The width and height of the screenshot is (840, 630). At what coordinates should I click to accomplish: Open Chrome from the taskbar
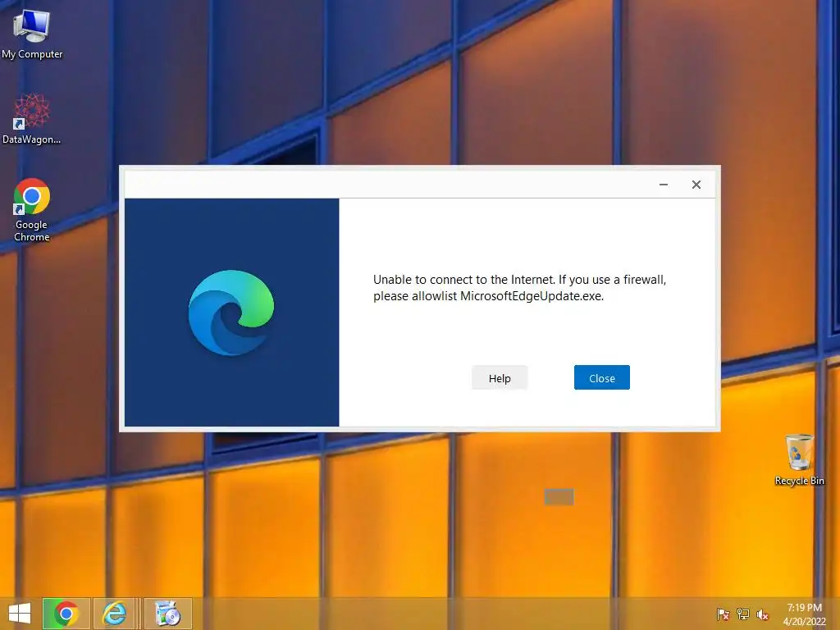coord(66,614)
